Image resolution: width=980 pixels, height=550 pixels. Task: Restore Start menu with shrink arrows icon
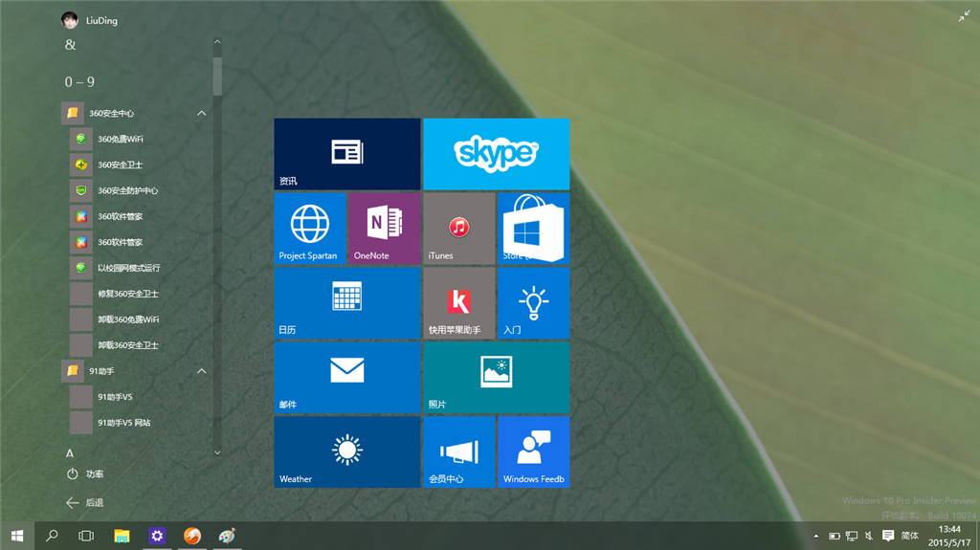click(x=964, y=17)
